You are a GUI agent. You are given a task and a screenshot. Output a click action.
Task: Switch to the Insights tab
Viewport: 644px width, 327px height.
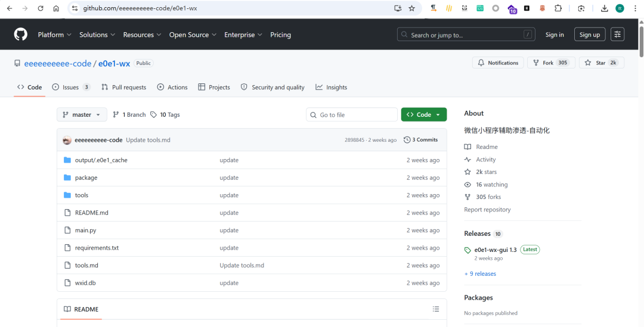coord(331,87)
